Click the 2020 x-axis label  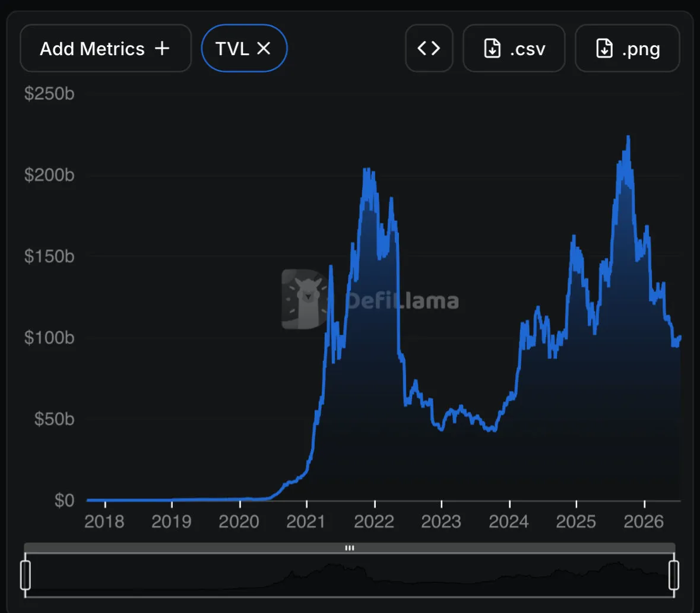239,521
